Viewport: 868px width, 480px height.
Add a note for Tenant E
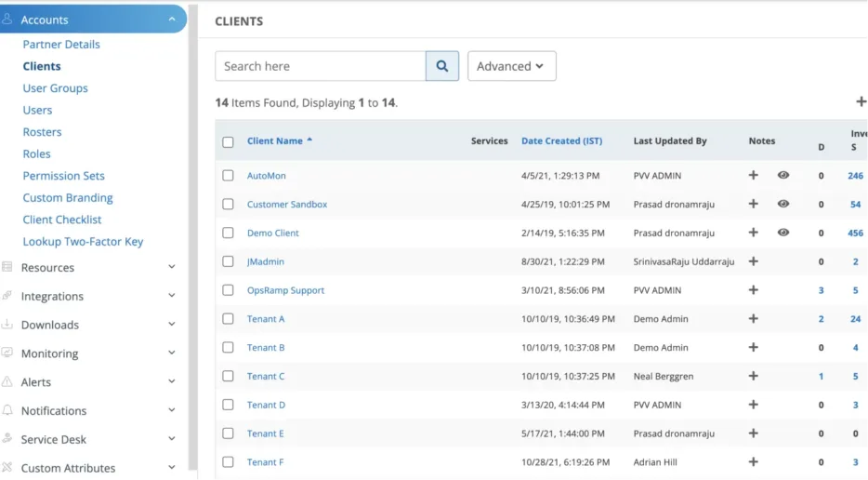coord(753,433)
